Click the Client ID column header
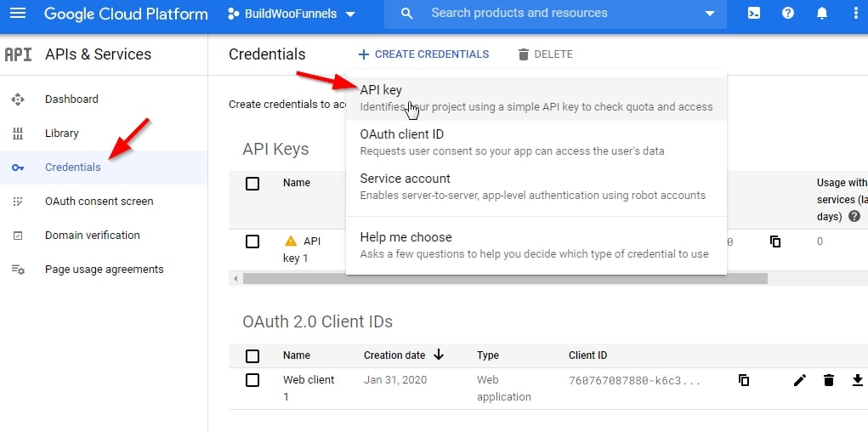Image resolution: width=868 pixels, height=432 pixels. [x=587, y=355]
